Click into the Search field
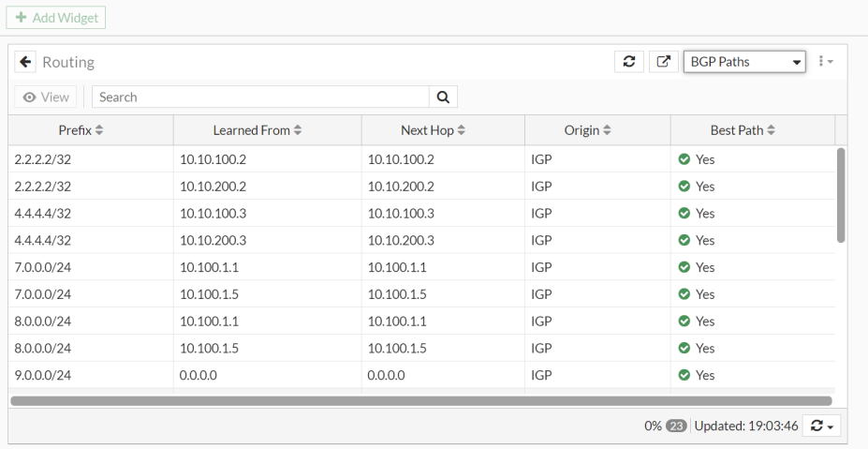 tap(260, 97)
